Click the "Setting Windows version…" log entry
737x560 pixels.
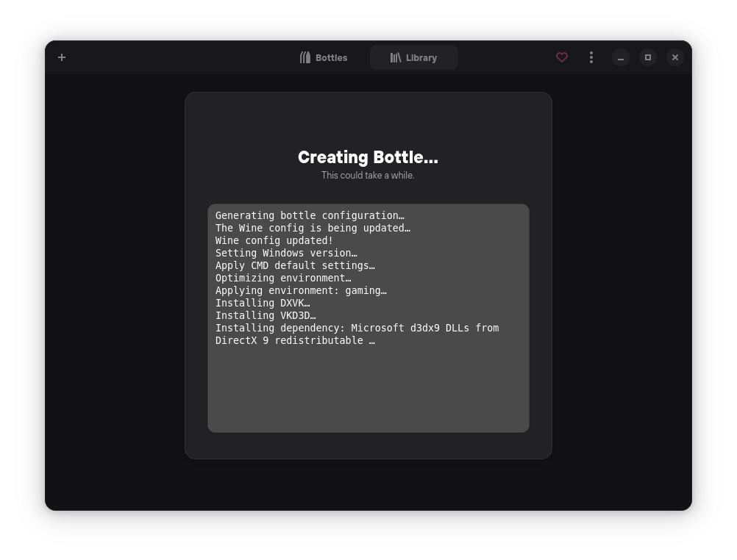[x=286, y=253]
